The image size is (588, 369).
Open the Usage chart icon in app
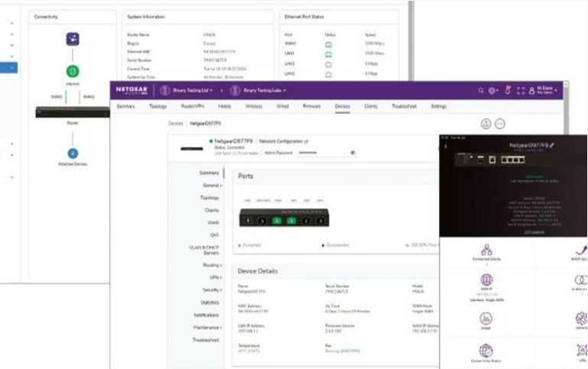click(486, 319)
